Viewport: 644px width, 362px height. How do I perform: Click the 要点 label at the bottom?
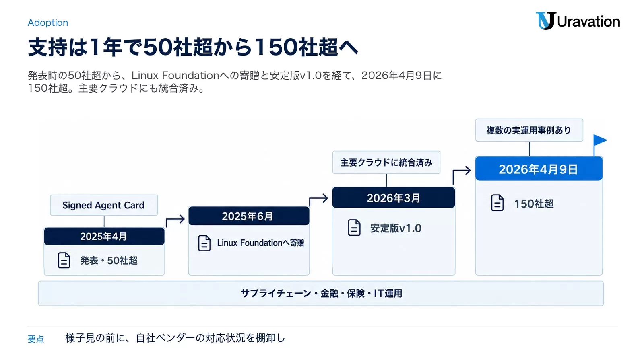[36, 339]
